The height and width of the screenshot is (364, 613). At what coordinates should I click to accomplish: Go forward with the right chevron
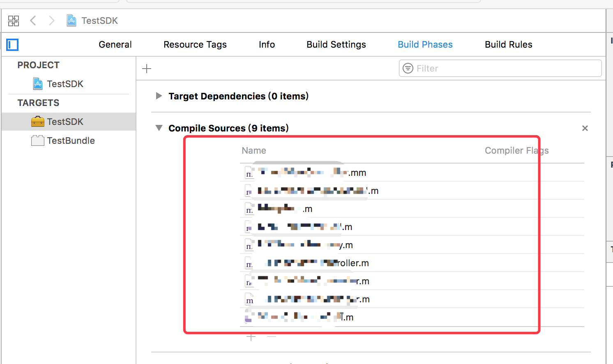(51, 21)
